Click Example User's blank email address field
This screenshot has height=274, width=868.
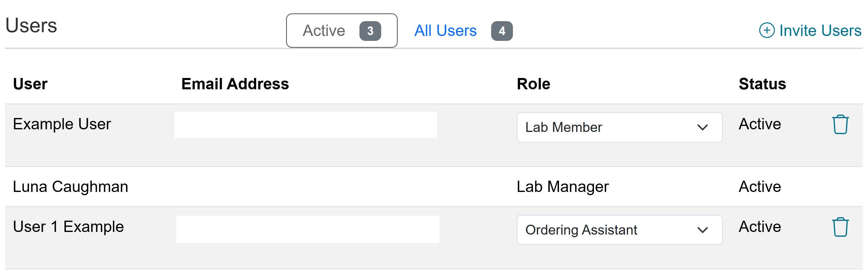pos(305,125)
